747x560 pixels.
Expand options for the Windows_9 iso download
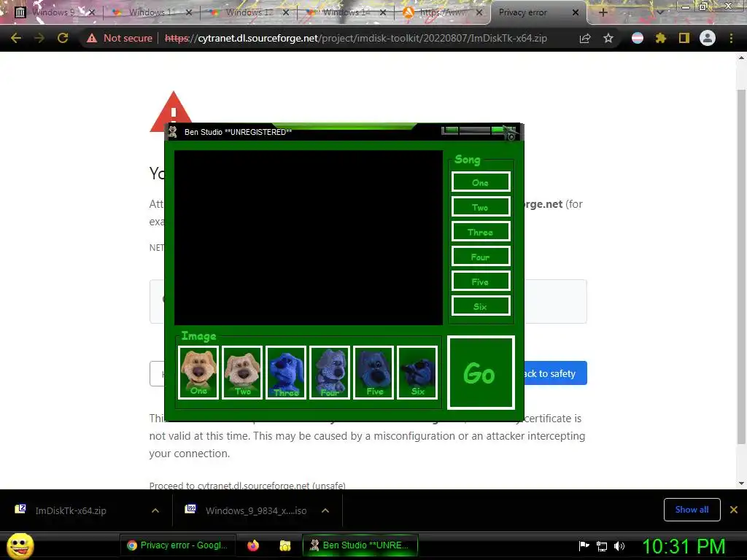click(325, 510)
